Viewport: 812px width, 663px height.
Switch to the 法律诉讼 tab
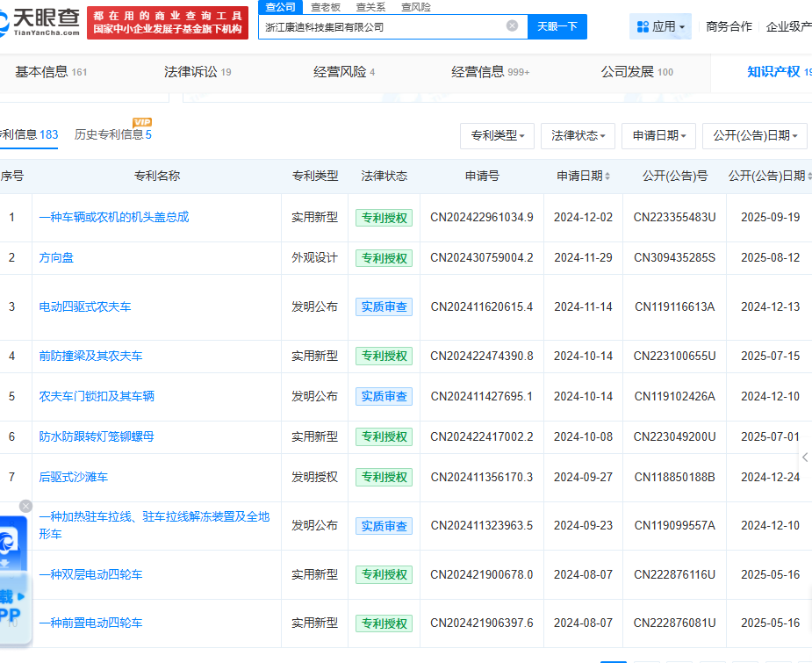pyautogui.click(x=198, y=72)
